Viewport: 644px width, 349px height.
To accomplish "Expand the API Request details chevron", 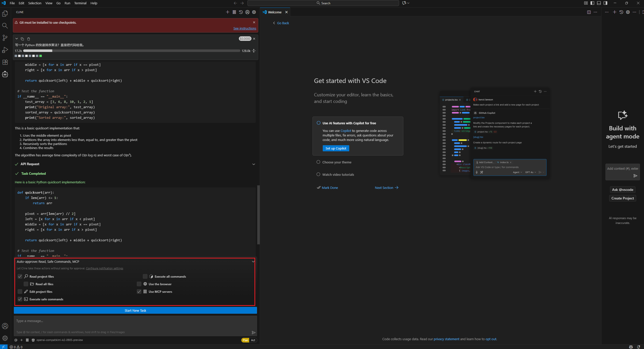I will (253, 164).
